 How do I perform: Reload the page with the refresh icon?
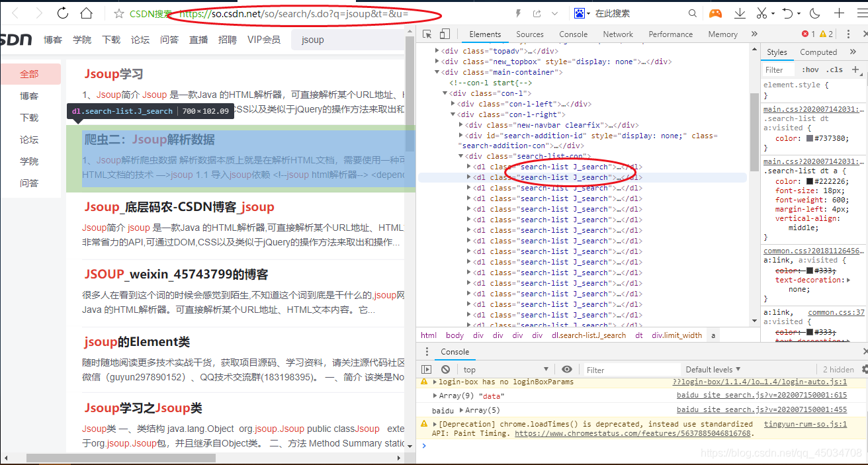[x=63, y=13]
